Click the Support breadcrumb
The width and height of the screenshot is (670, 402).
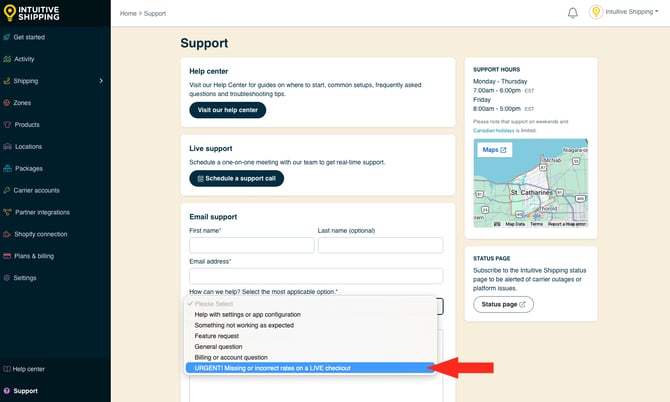pyautogui.click(x=155, y=13)
